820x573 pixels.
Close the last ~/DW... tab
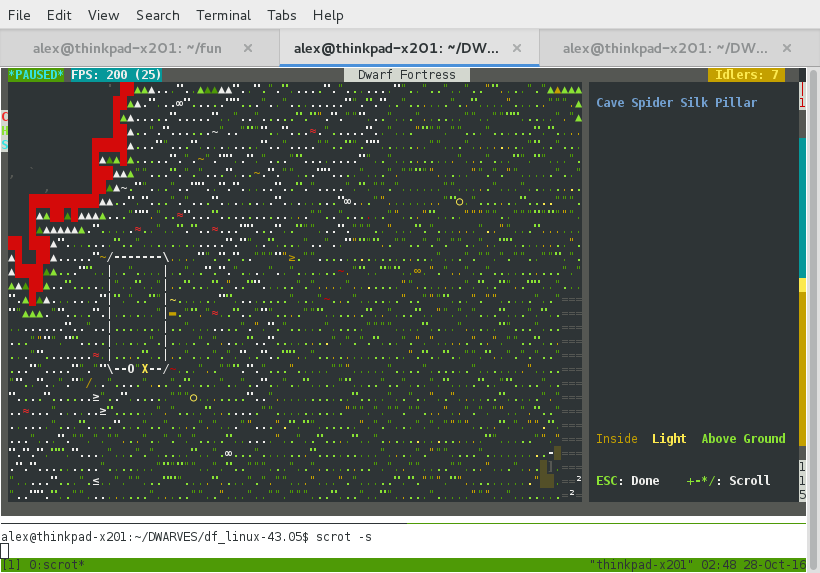click(x=787, y=48)
